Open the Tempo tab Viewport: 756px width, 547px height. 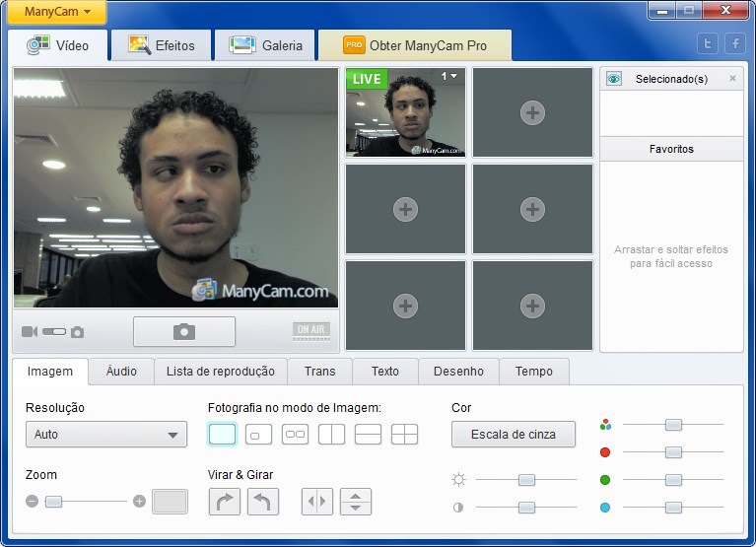click(x=533, y=372)
